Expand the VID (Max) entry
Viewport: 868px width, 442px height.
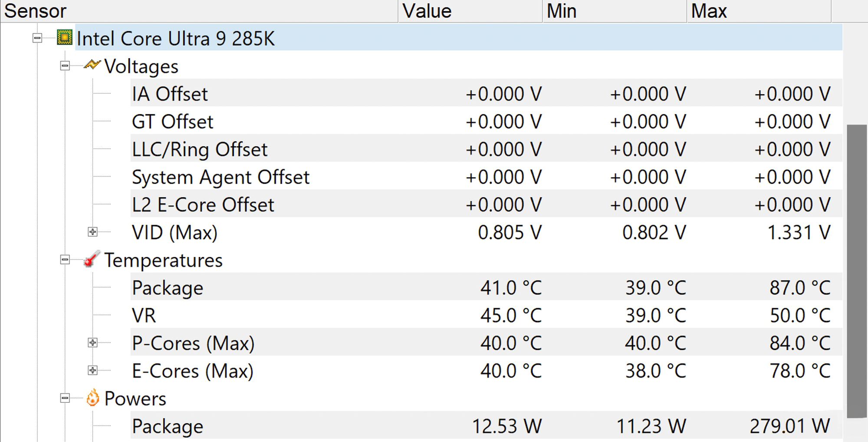(x=92, y=232)
